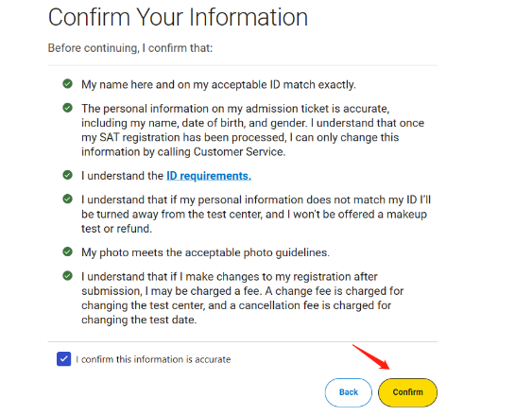
Task: Click the 'I understand the' text before the link
Action: pos(122,176)
